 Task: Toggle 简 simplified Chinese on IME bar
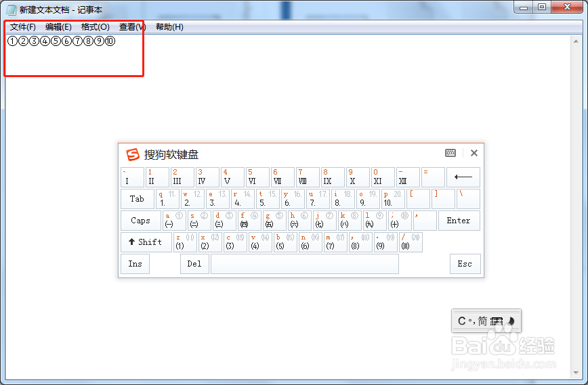(482, 321)
